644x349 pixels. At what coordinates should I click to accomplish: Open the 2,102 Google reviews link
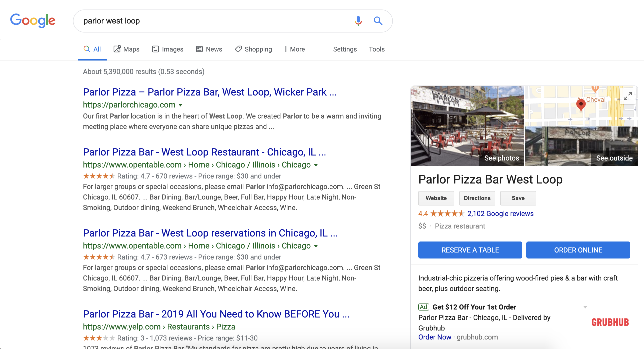(500, 213)
